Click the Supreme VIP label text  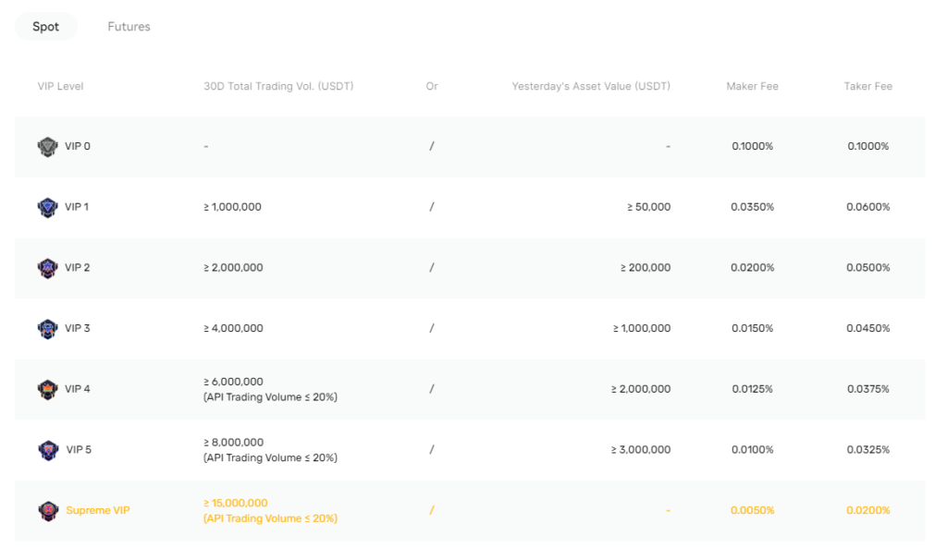point(98,509)
